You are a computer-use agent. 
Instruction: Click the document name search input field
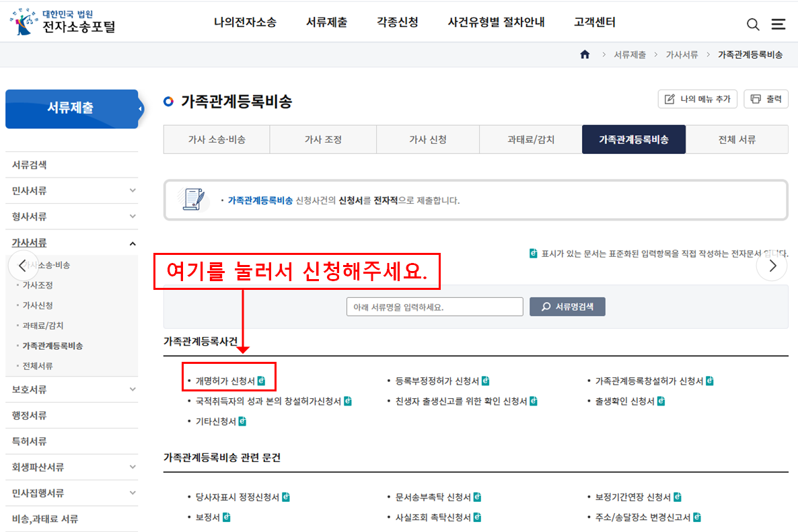[434, 306]
